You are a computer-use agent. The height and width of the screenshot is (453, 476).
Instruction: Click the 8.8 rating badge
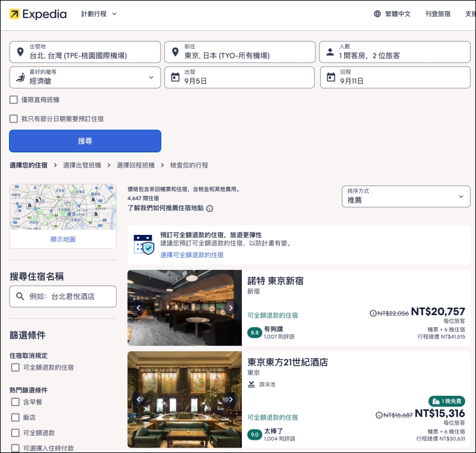click(255, 333)
